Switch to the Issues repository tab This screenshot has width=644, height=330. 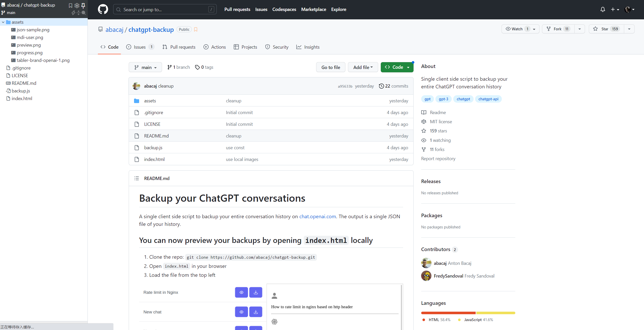(140, 47)
